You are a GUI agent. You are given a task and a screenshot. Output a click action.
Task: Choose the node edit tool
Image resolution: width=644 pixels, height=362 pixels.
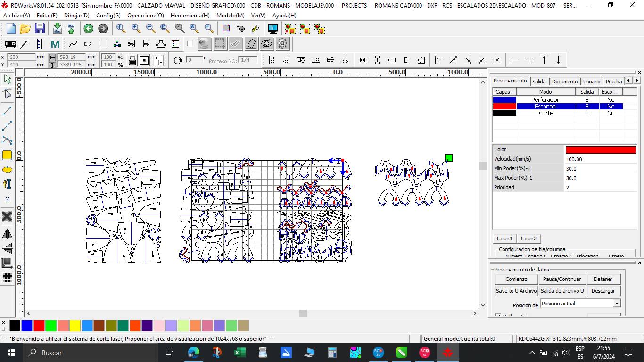(x=7, y=94)
